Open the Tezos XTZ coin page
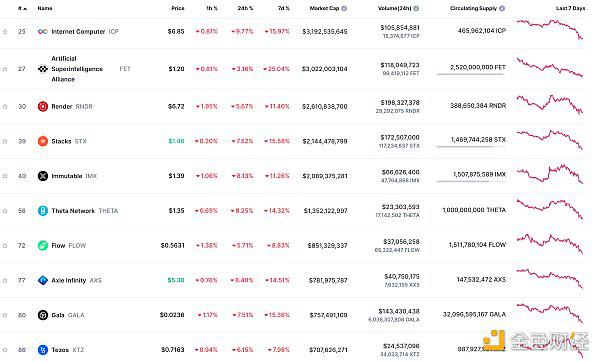The height and width of the screenshot is (362, 600). pos(68,350)
